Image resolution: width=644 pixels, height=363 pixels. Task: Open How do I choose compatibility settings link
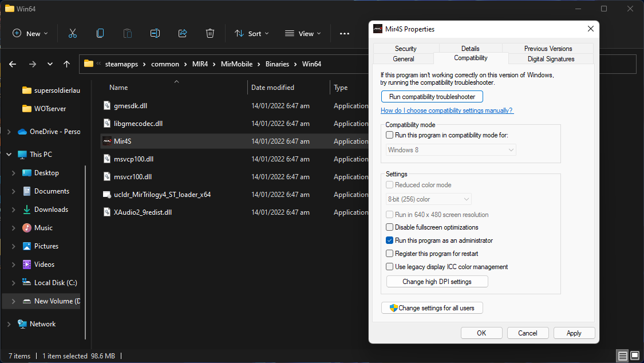[x=447, y=111]
